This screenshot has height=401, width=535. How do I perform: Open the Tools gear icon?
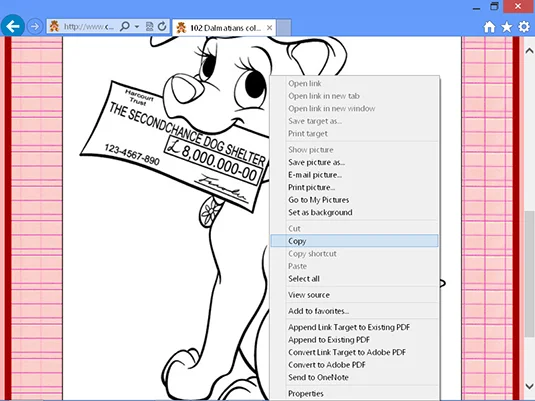point(524,27)
